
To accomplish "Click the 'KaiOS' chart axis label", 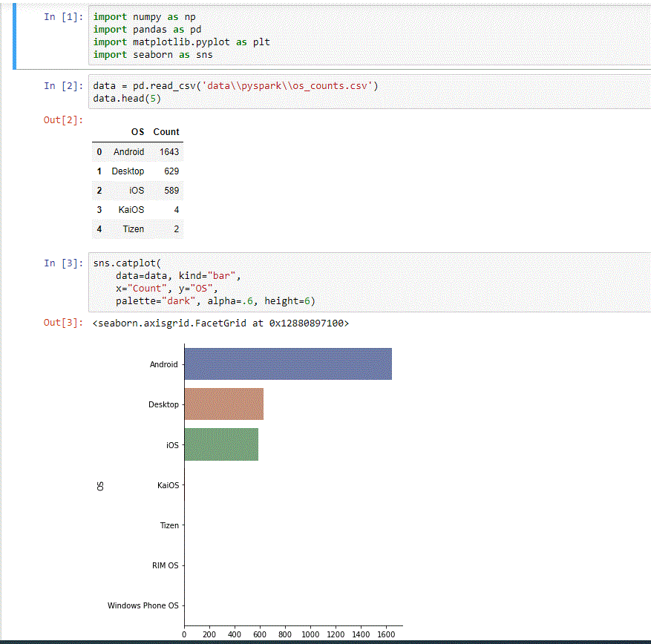I will tap(169, 485).
